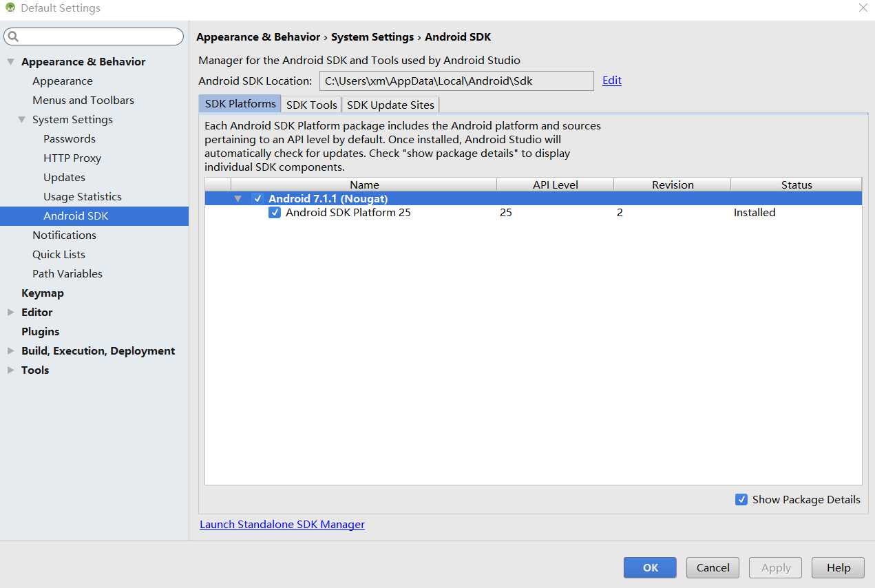Open the Updates settings page
This screenshot has height=588, width=875.
64,177
